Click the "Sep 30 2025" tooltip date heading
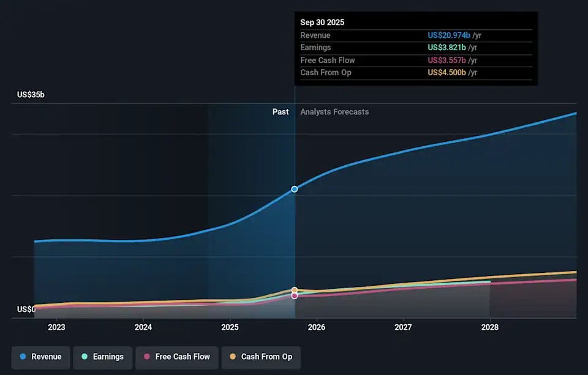The image size is (588, 375). 322,22
